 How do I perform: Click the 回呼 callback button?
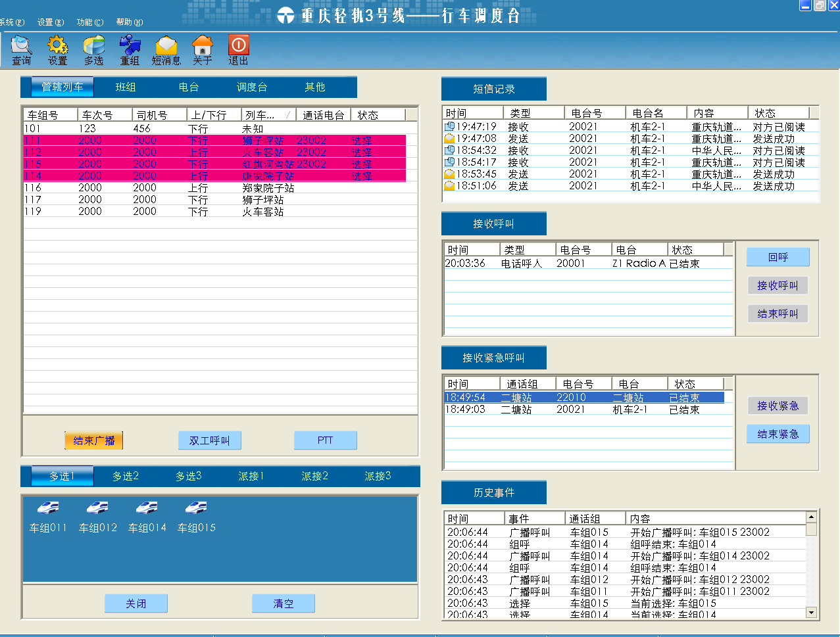(x=778, y=257)
